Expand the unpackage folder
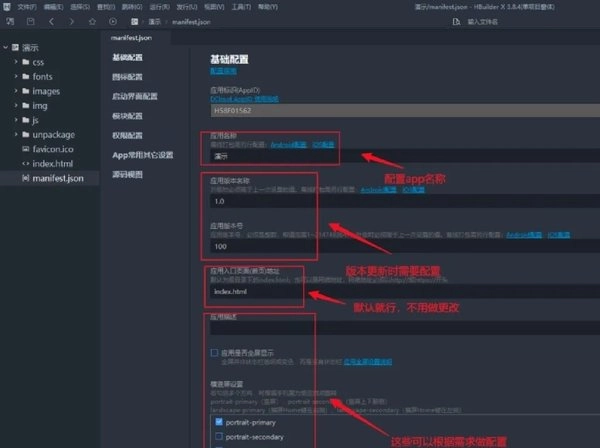 (18, 133)
